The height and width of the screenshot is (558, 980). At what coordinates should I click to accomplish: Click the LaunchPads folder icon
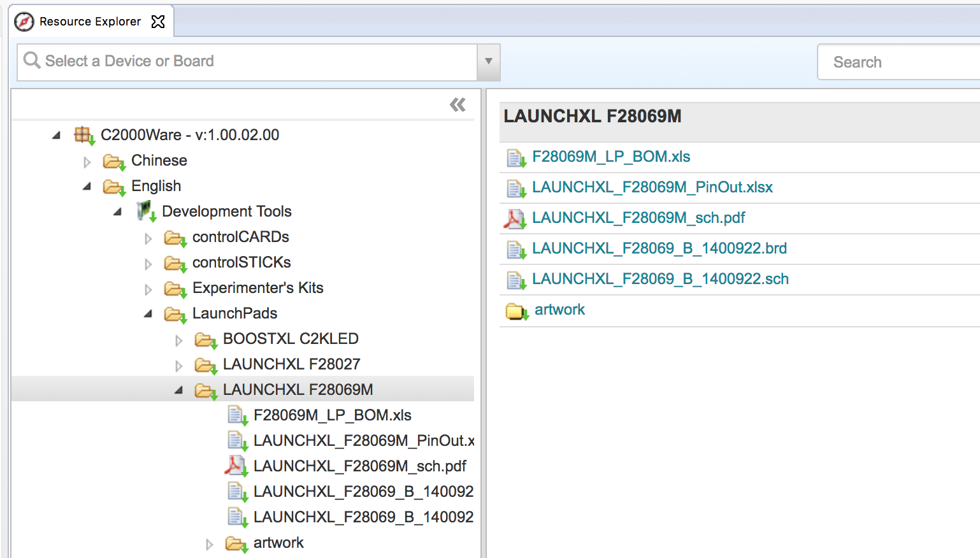point(175,315)
